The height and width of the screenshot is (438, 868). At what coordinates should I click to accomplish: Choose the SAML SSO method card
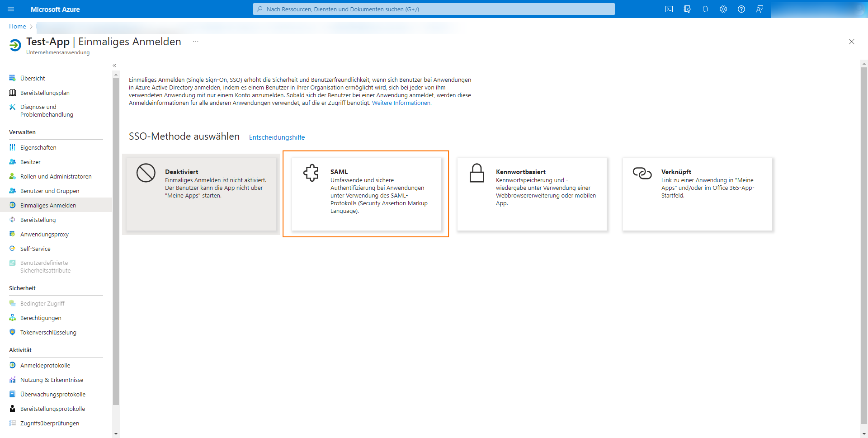(x=366, y=194)
